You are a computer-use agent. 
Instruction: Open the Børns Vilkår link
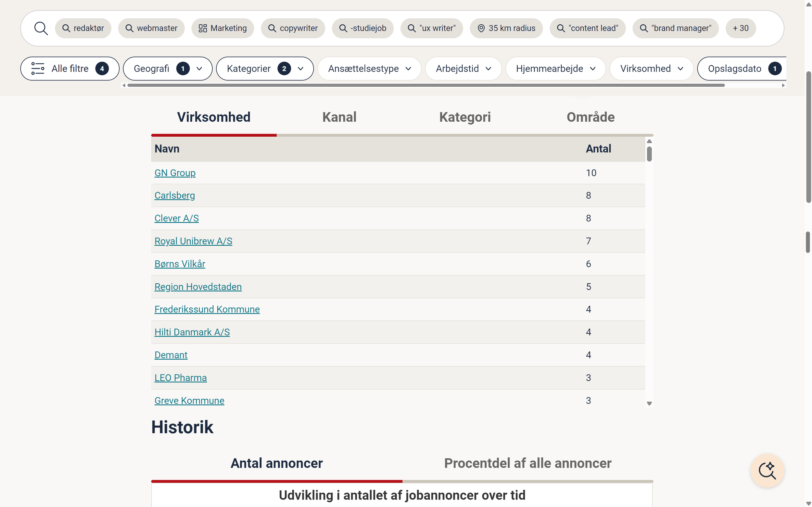coord(180,264)
